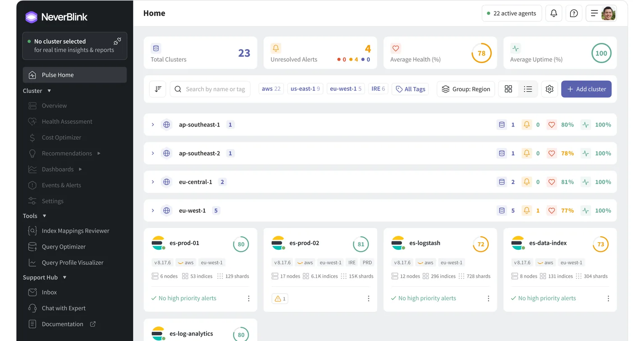
Task: Open the user profile avatar menu
Action: [608, 13]
